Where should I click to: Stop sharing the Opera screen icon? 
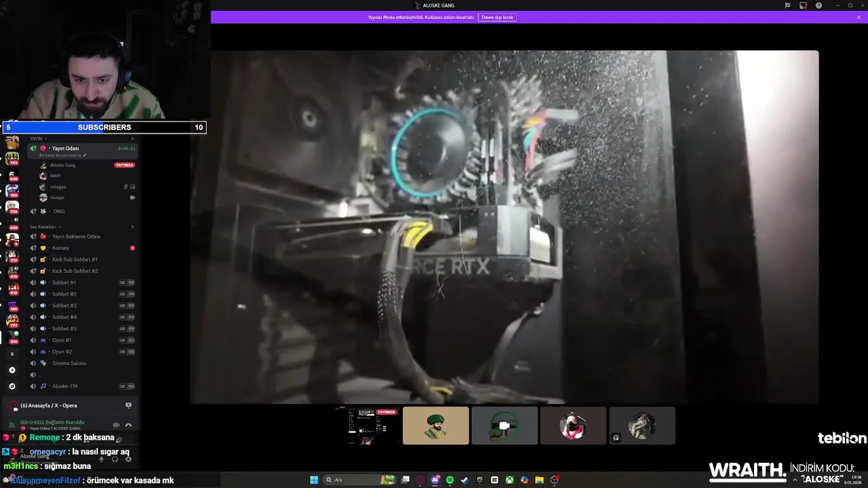click(x=128, y=405)
